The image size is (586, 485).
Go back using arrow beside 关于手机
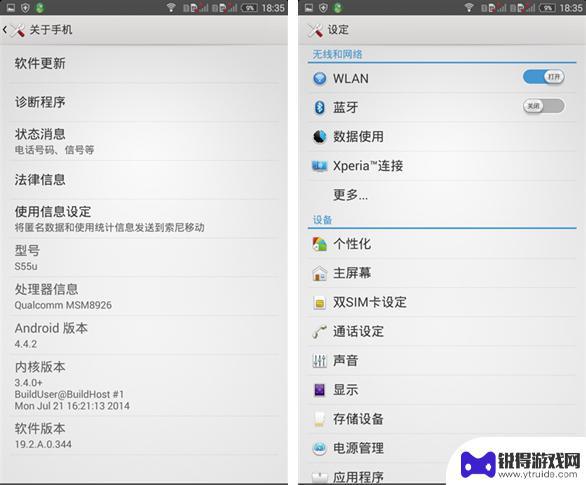[x=5, y=30]
